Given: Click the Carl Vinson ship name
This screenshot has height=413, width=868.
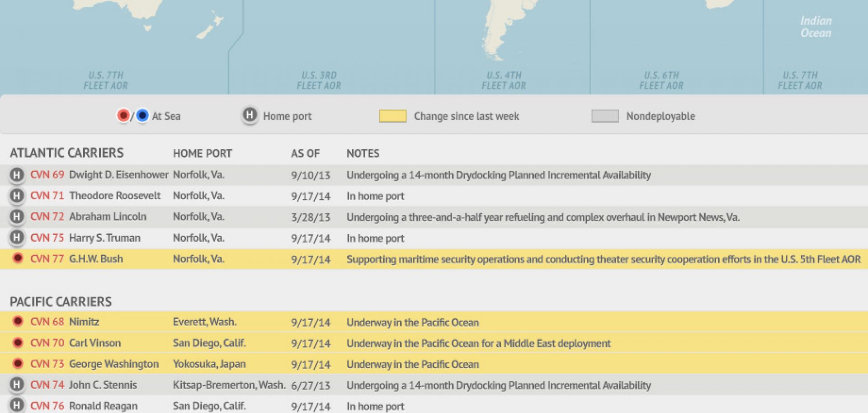Looking at the screenshot, I should pyautogui.click(x=95, y=343).
